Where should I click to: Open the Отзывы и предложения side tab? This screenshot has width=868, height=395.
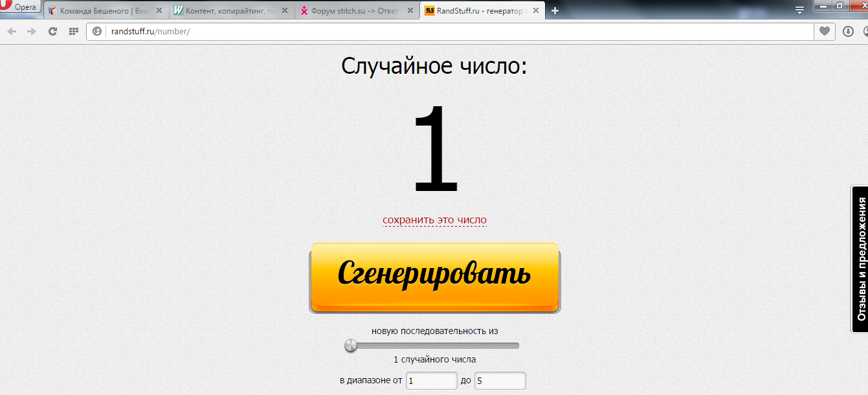coord(860,259)
